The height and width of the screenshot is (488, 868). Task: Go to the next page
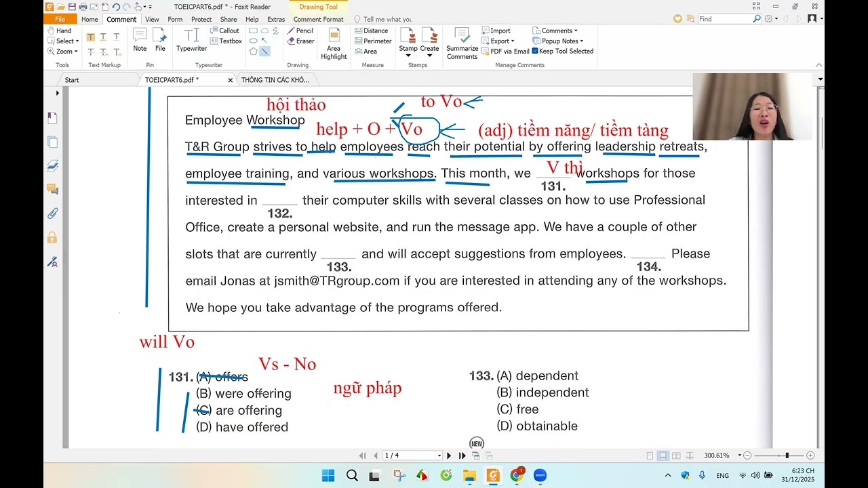449,455
